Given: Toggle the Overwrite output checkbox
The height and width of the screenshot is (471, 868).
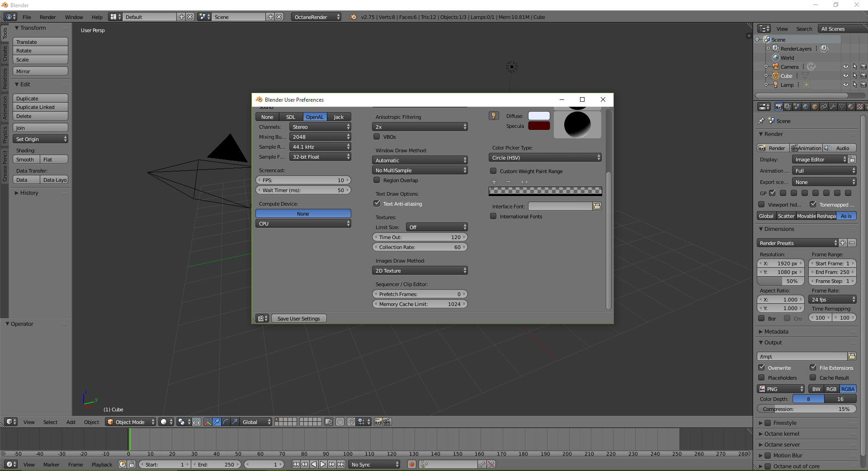Looking at the screenshot, I should tap(762, 367).
